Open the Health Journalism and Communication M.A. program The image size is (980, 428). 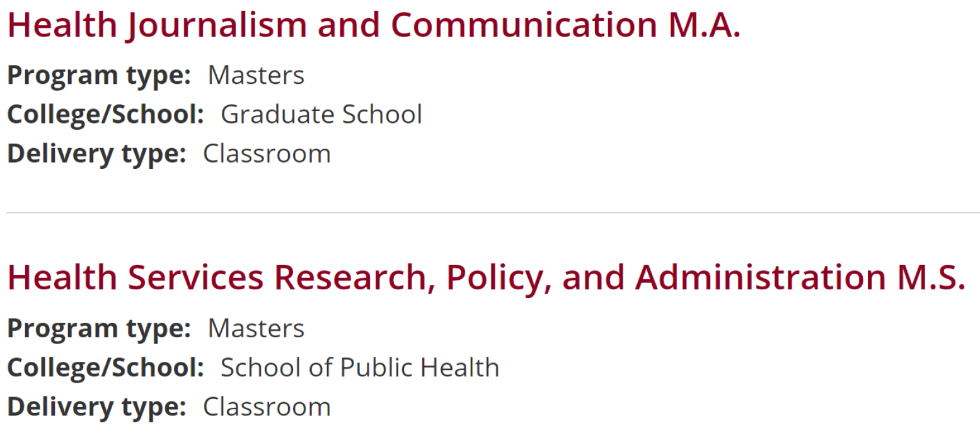click(x=373, y=25)
